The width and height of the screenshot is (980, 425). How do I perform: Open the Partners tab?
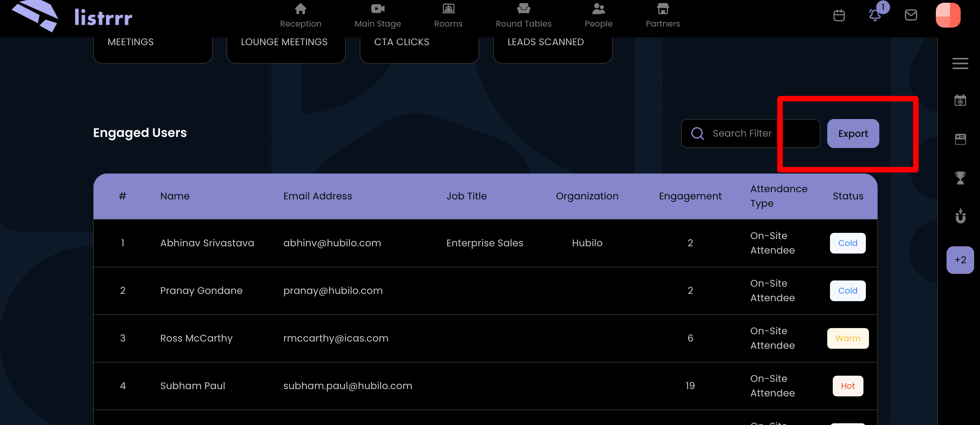click(663, 16)
